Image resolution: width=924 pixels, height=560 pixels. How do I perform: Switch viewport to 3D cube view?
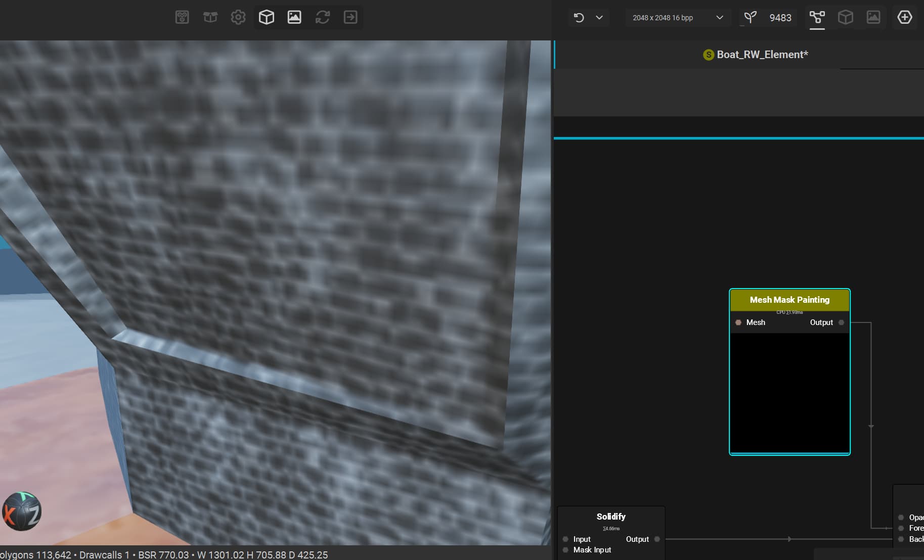point(267,17)
